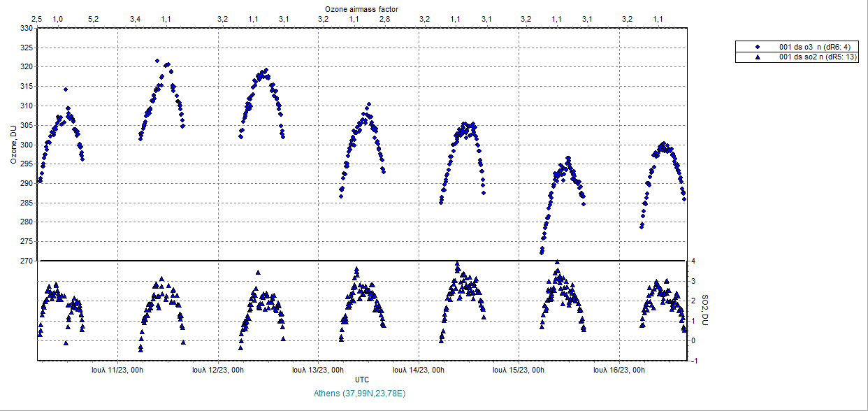This screenshot has width=868, height=411.
Task: Click the "Ιουλ 13/23, 00h" date label
Action: [x=318, y=370]
